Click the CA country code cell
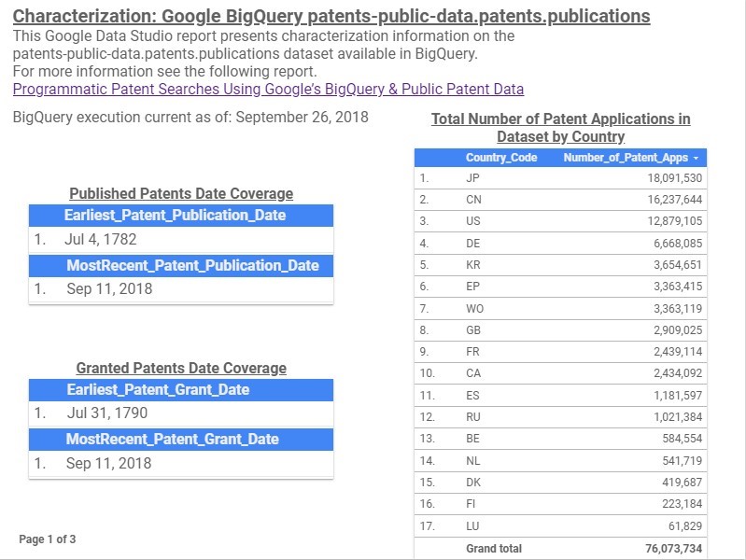746x560 pixels. (473, 372)
